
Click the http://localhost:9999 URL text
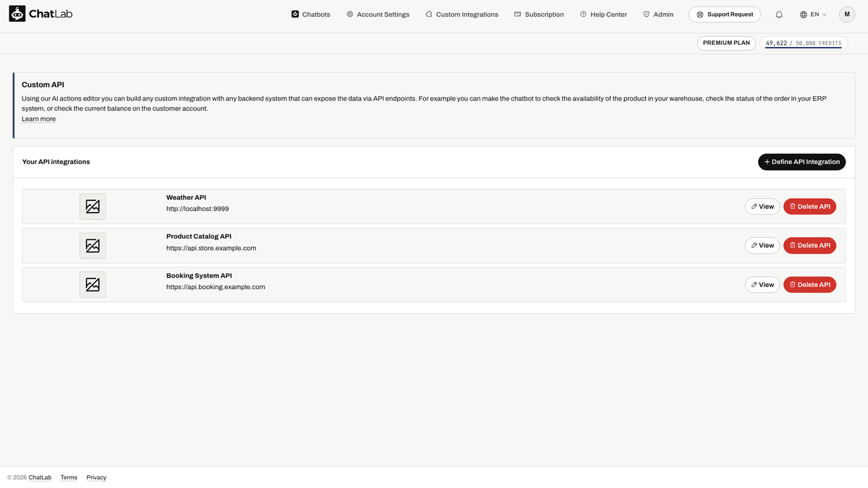click(197, 209)
